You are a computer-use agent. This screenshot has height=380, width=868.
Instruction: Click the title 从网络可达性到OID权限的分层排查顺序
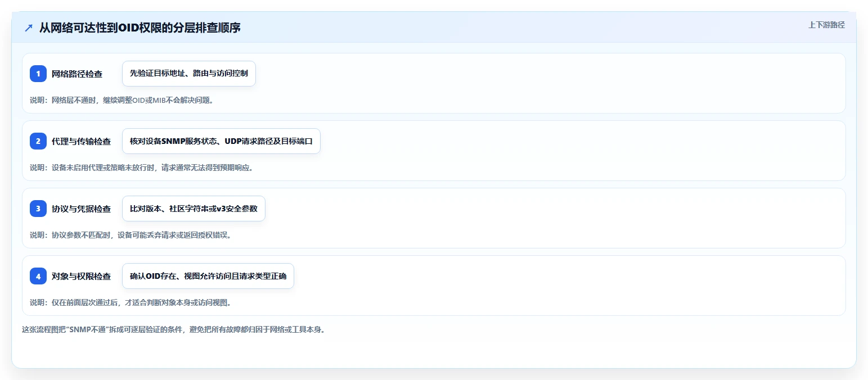click(140, 28)
